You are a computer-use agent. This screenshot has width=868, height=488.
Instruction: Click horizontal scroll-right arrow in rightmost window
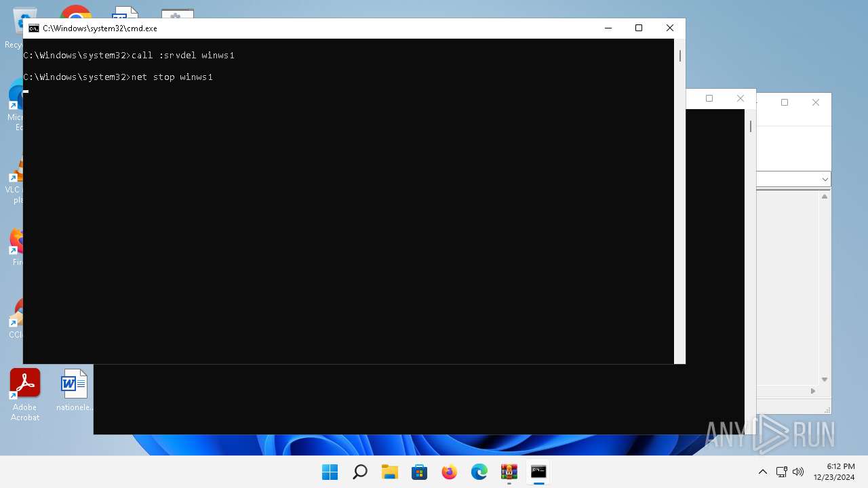click(x=813, y=391)
